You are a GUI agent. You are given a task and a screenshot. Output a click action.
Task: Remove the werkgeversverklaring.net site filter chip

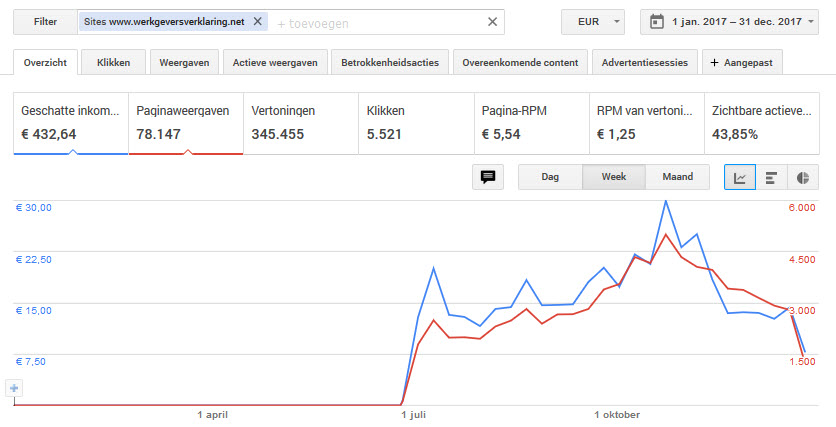coord(258,21)
